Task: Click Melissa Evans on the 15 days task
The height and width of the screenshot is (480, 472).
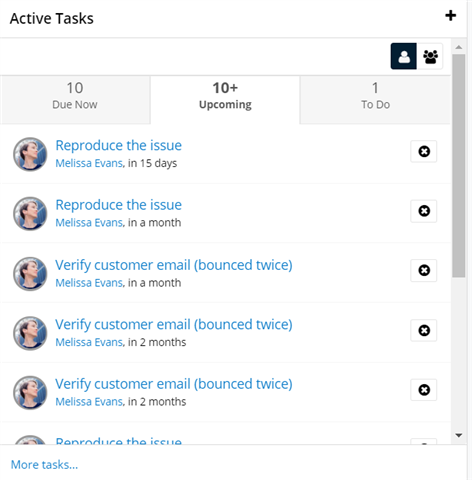Action: tap(89, 163)
